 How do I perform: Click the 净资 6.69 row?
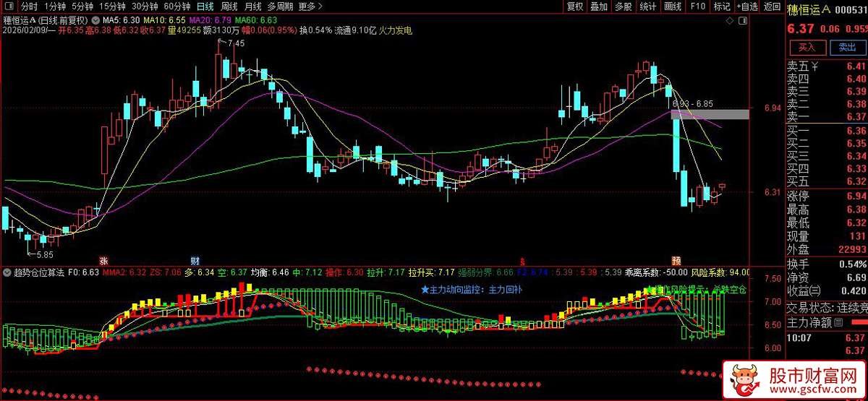coord(826,277)
